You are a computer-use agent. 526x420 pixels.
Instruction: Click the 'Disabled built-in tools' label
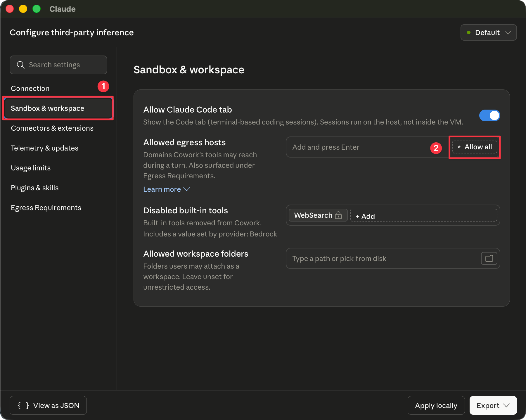pos(186,210)
